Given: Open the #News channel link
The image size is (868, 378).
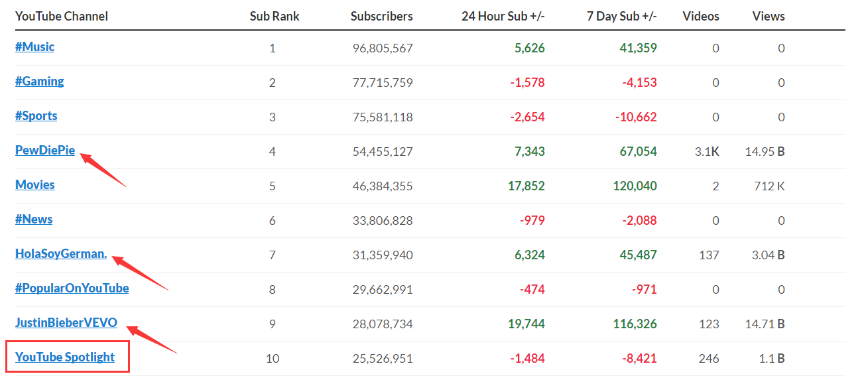Looking at the screenshot, I should point(34,220).
